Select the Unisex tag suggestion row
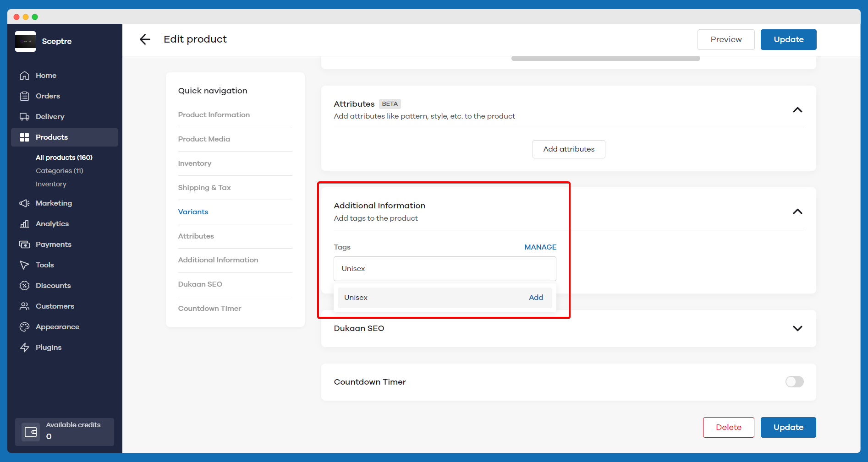The height and width of the screenshot is (462, 868). (x=445, y=298)
